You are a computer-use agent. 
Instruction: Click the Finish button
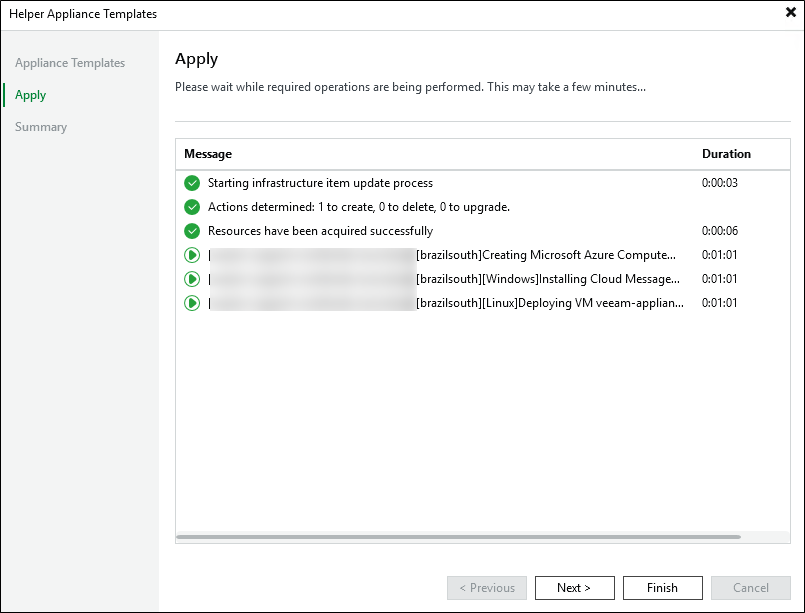(662, 588)
